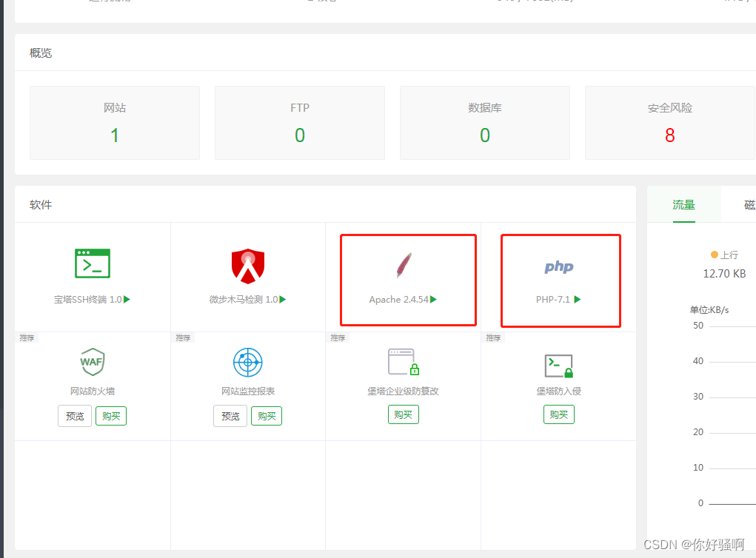Select the 网站监控报表 target icon

coord(248,363)
